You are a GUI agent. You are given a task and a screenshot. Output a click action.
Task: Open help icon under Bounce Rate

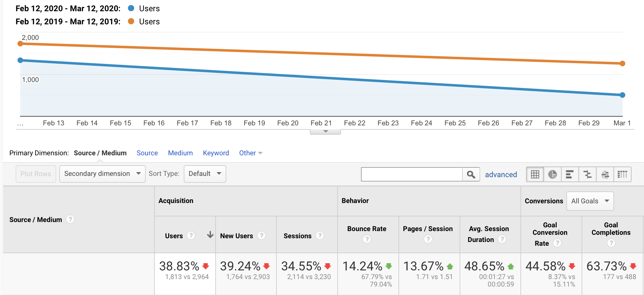coord(367,239)
